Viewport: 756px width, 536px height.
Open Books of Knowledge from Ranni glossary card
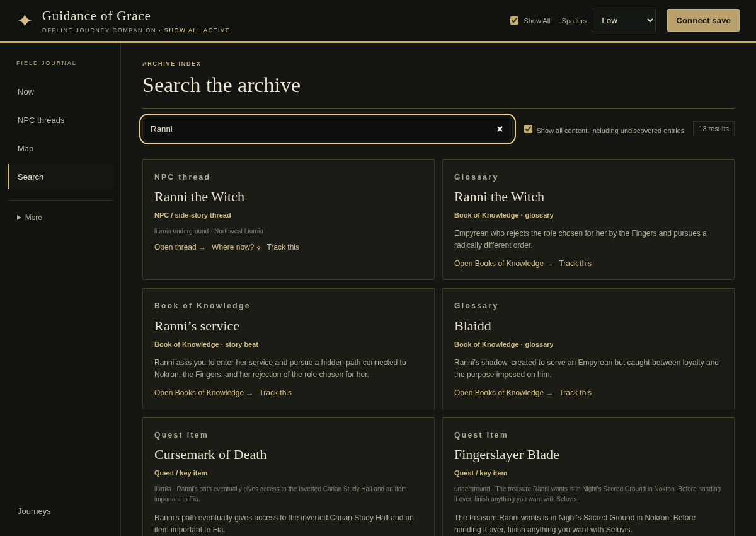(503, 264)
